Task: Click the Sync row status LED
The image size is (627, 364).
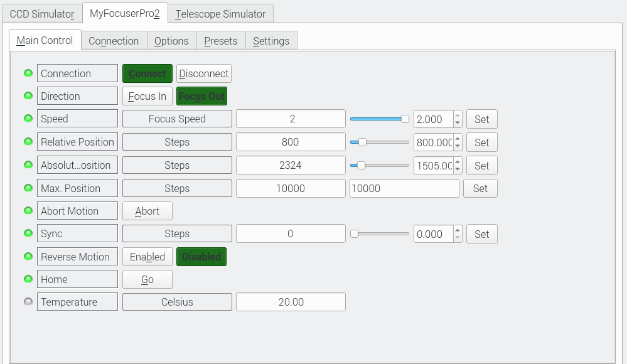Action: [28, 233]
